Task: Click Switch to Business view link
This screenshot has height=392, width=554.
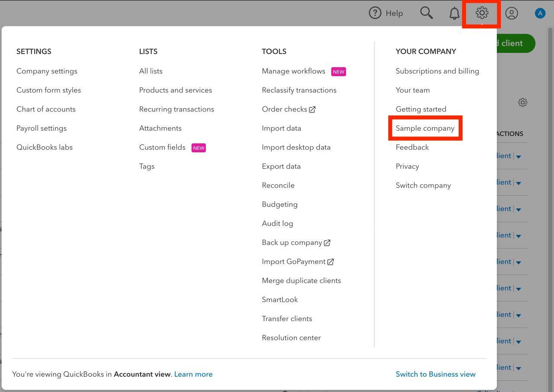Action: [435, 374]
